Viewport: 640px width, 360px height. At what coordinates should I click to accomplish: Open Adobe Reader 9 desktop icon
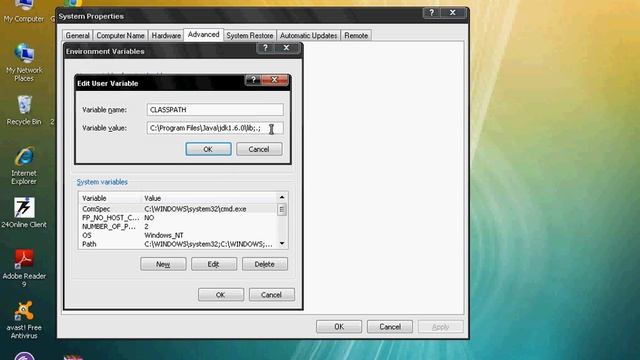[x=24, y=268]
